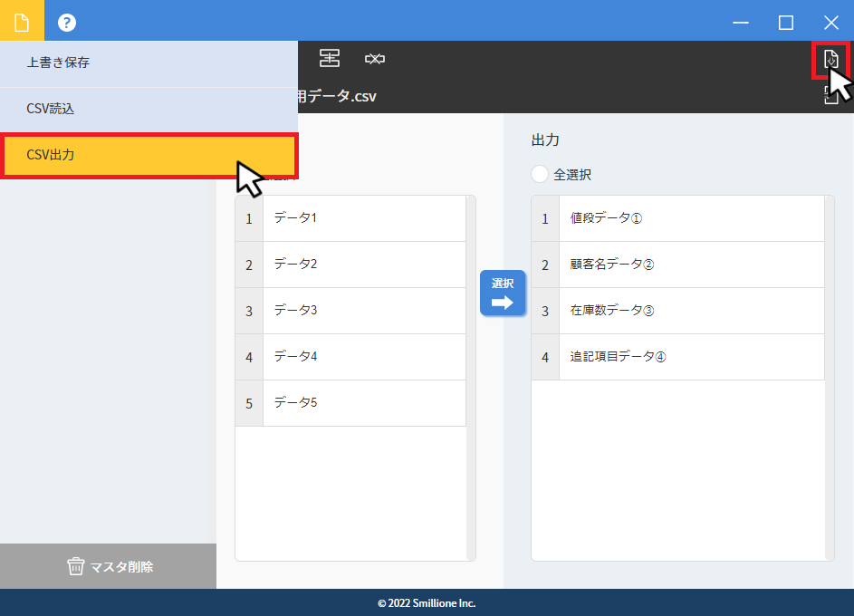854x616 pixels.
Task: Select データ1 row in input list
Action: (362, 218)
